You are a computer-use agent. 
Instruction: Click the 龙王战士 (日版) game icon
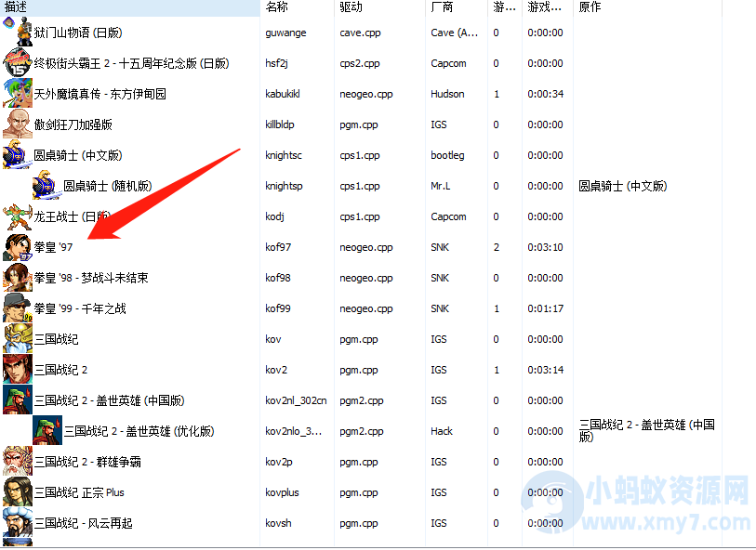click(x=18, y=216)
